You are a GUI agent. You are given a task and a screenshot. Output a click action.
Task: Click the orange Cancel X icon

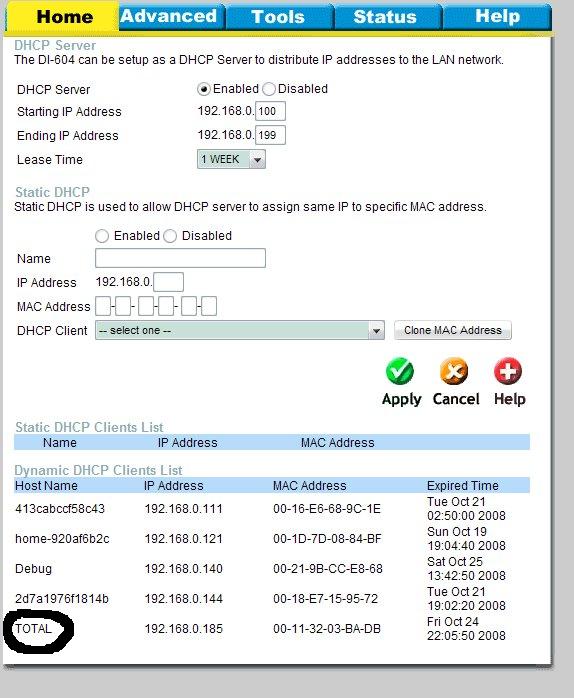tap(454, 371)
